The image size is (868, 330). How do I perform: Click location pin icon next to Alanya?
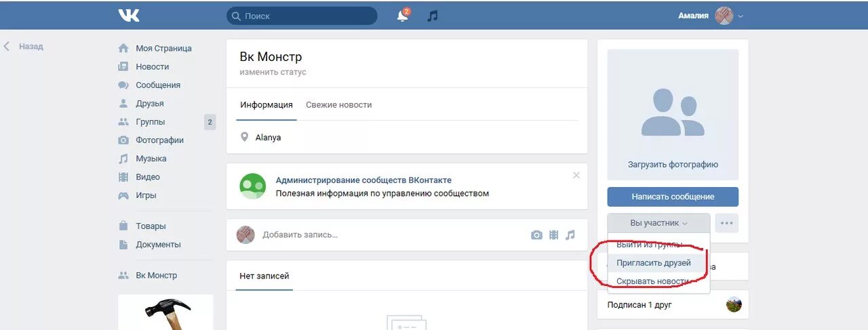click(245, 137)
